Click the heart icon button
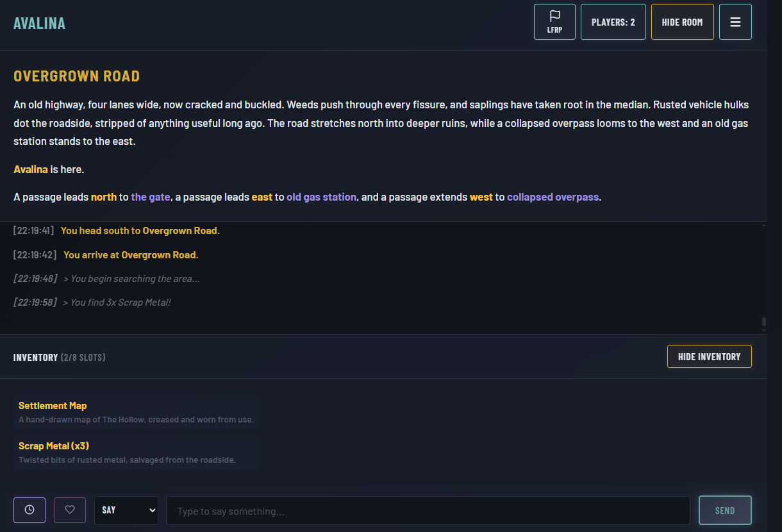The image size is (782, 532). 70,510
